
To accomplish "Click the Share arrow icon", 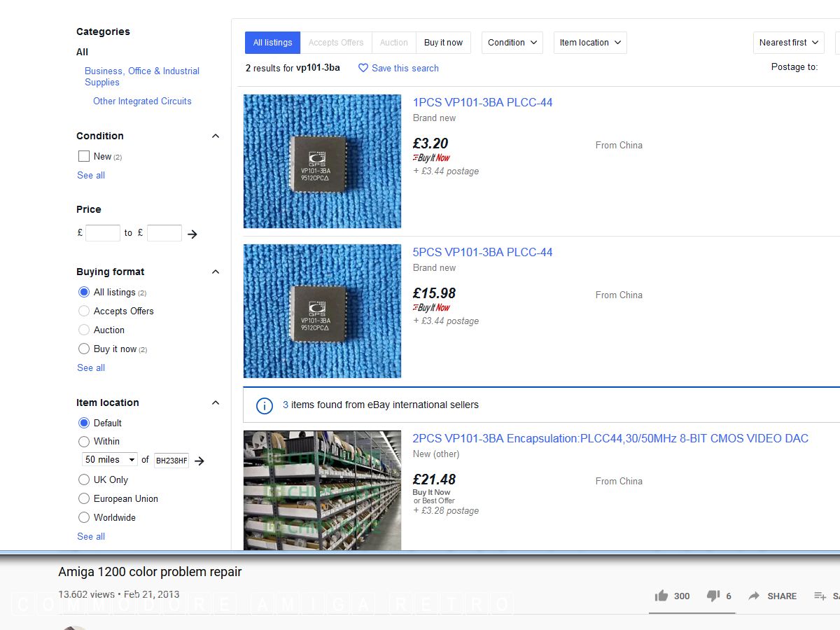I will [x=754, y=596].
